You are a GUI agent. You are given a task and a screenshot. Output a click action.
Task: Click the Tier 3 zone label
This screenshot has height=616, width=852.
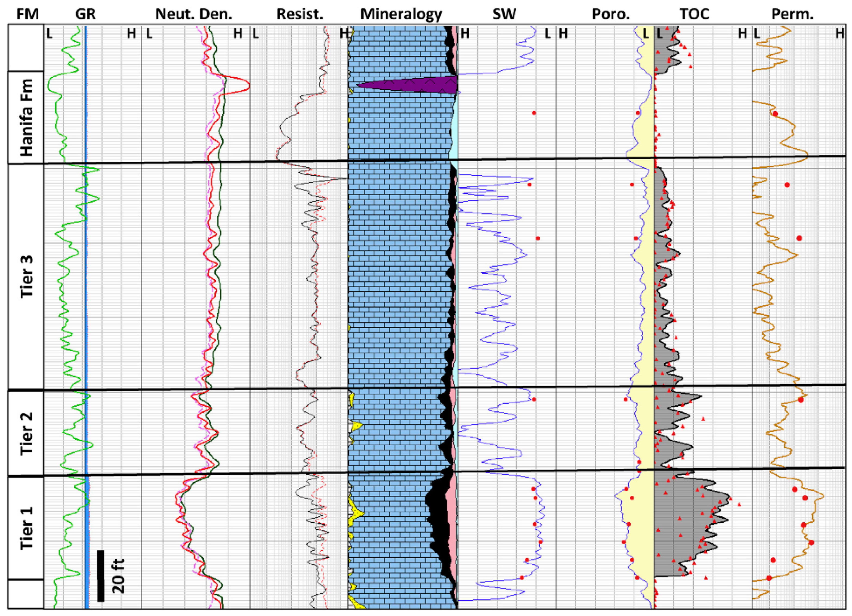pyautogui.click(x=26, y=277)
